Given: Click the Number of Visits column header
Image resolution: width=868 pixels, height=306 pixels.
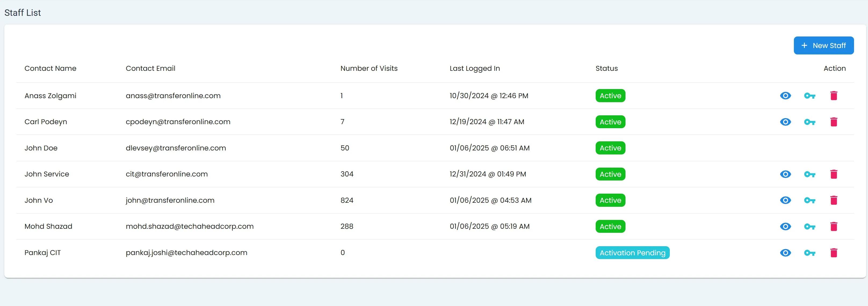Looking at the screenshot, I should click(369, 68).
